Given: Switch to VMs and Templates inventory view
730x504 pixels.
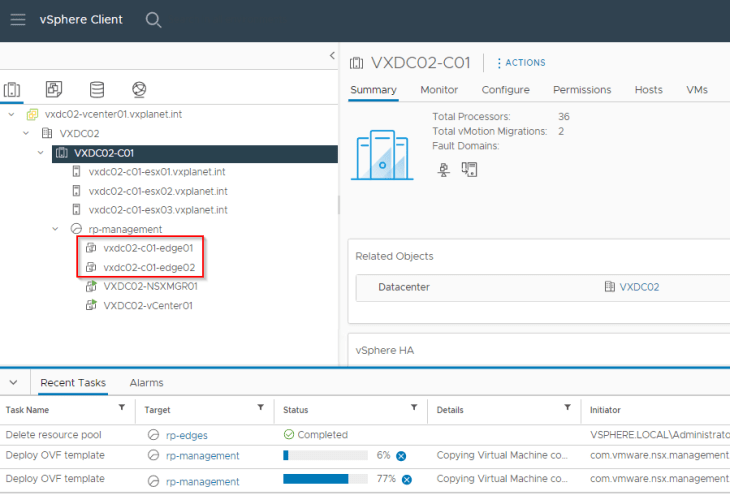Looking at the screenshot, I should (54, 89).
